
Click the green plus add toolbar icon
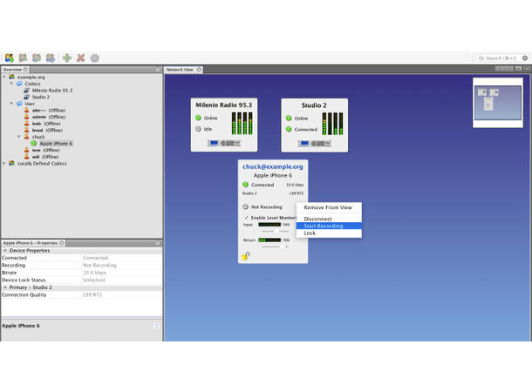[x=67, y=58]
